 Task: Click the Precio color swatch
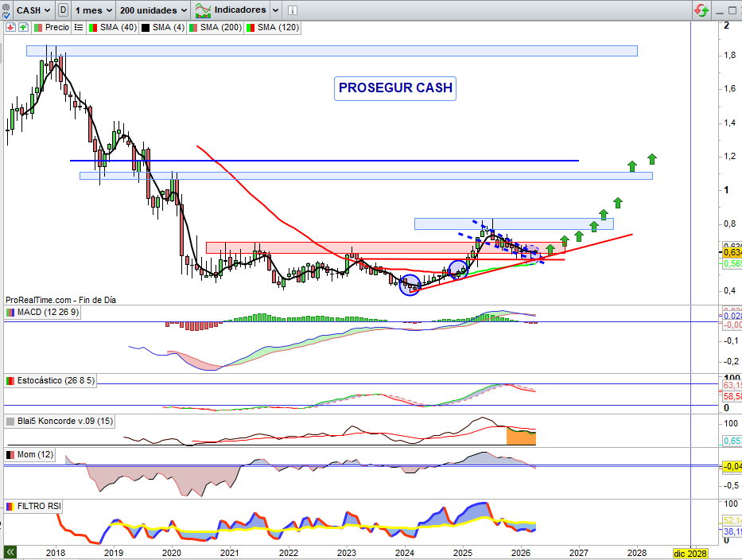coord(38,27)
